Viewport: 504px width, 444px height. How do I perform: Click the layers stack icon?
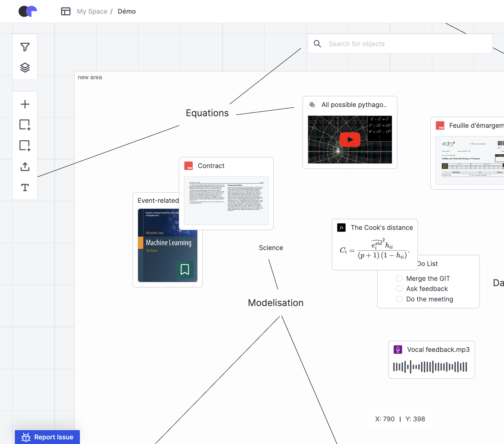[25, 68]
